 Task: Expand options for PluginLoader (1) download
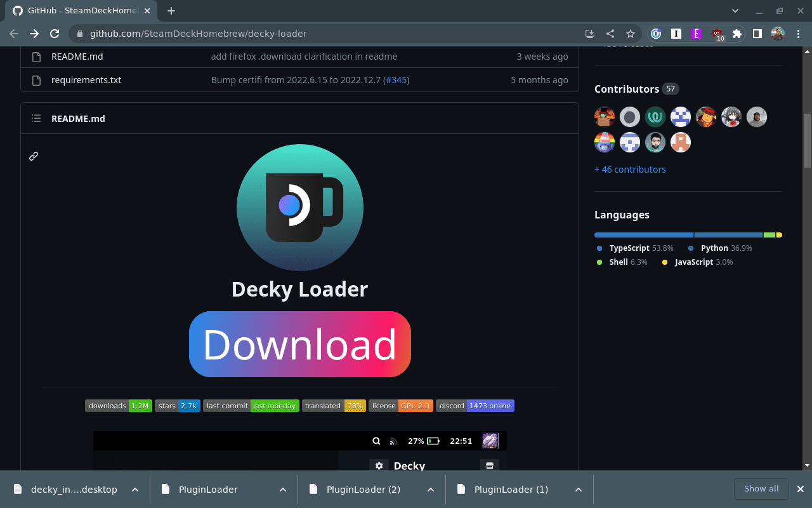coord(579,490)
